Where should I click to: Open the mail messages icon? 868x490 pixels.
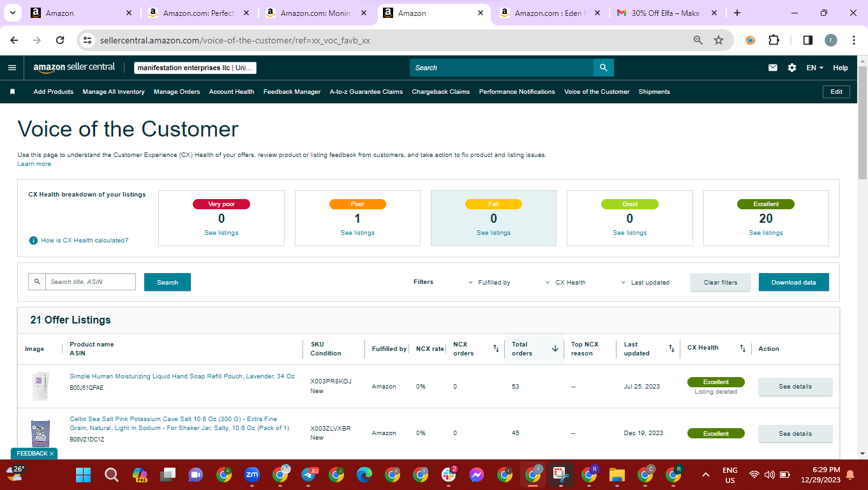click(773, 68)
